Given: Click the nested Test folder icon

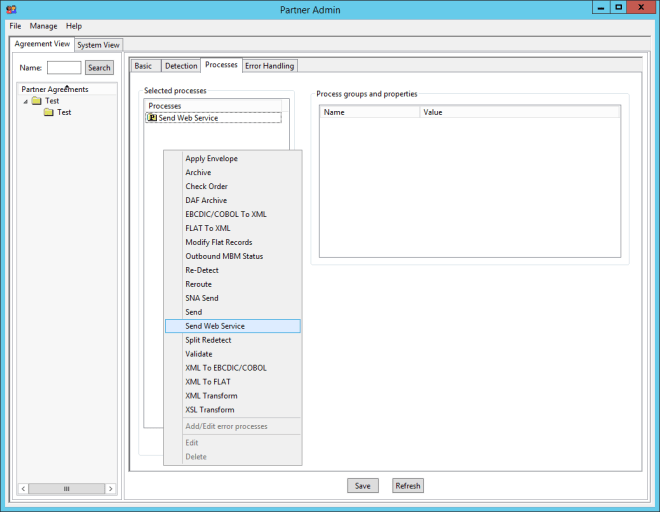Looking at the screenshot, I should tap(48, 113).
